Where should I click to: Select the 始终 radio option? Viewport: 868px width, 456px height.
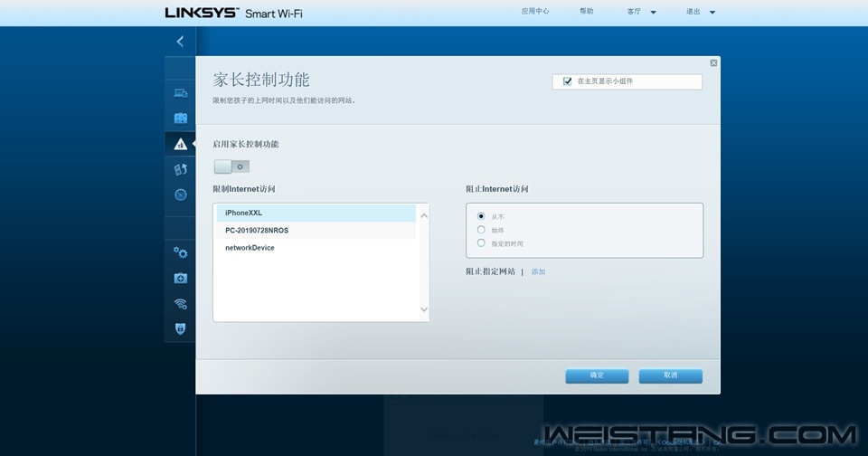tap(481, 230)
